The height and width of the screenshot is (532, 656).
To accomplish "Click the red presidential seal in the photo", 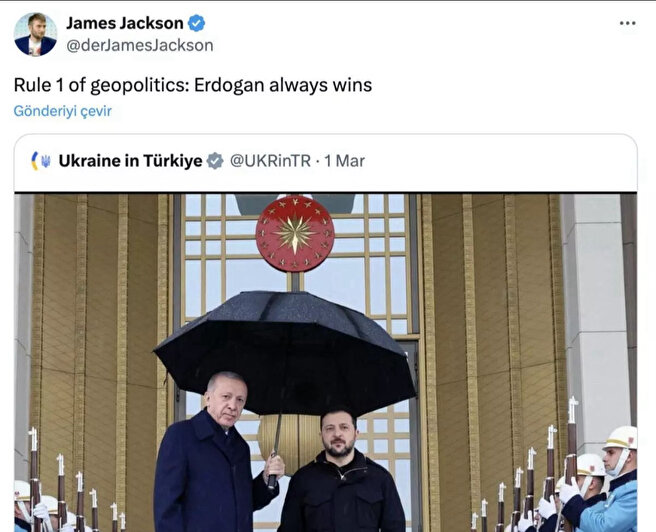I will click(295, 233).
